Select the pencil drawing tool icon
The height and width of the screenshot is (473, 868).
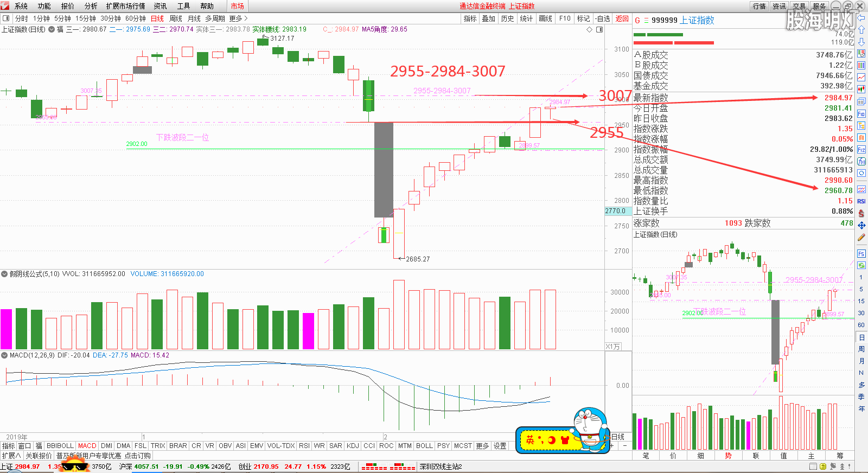[861, 237]
